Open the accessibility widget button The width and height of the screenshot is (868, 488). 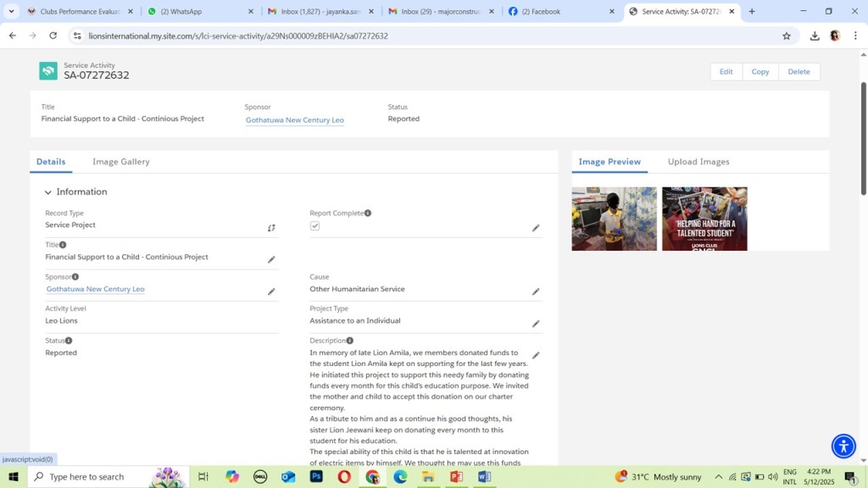point(843,446)
